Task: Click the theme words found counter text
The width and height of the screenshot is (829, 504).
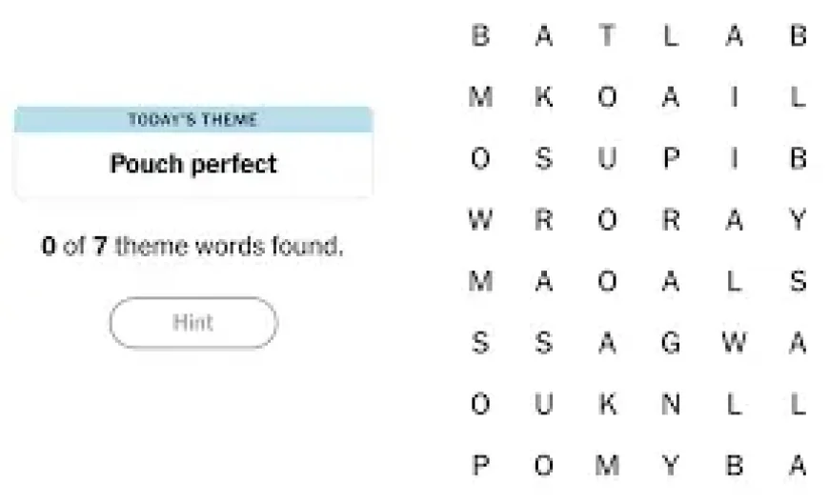Action: (192, 247)
